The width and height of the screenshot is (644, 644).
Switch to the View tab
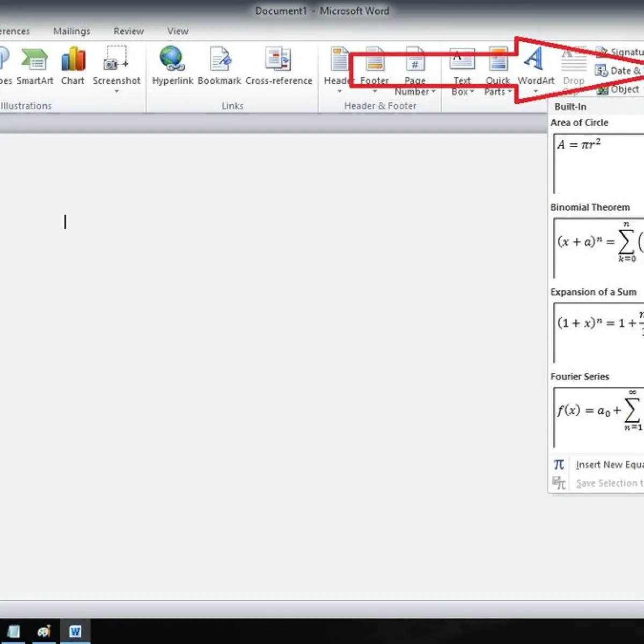(178, 31)
